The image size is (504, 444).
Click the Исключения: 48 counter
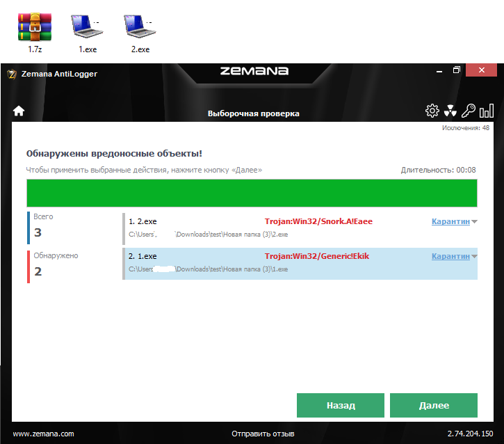click(x=466, y=128)
